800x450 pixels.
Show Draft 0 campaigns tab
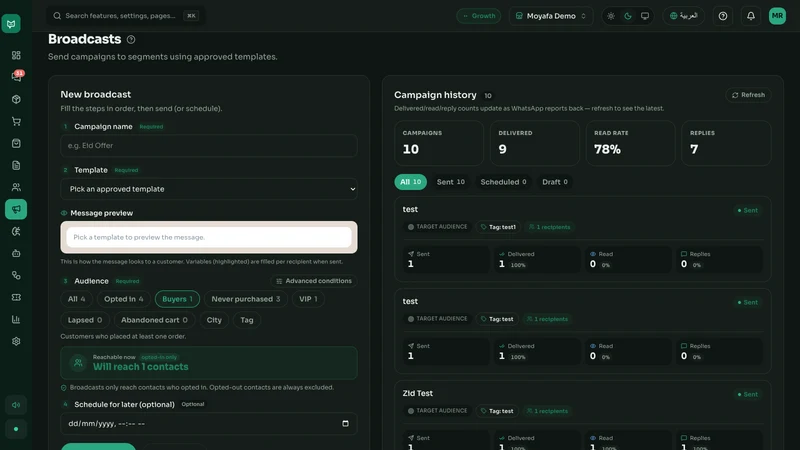pos(555,182)
